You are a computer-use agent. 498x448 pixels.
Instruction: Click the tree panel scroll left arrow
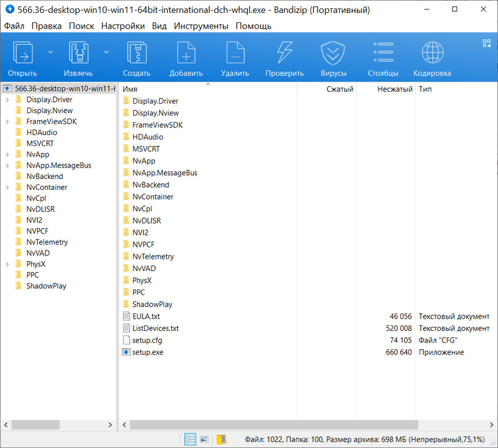pyautogui.click(x=6, y=425)
